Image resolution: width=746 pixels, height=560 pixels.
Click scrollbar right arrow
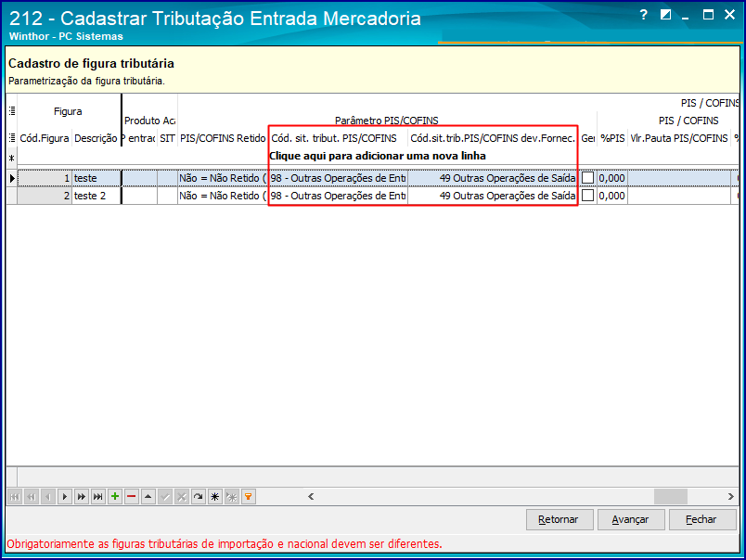pyautogui.click(x=731, y=496)
